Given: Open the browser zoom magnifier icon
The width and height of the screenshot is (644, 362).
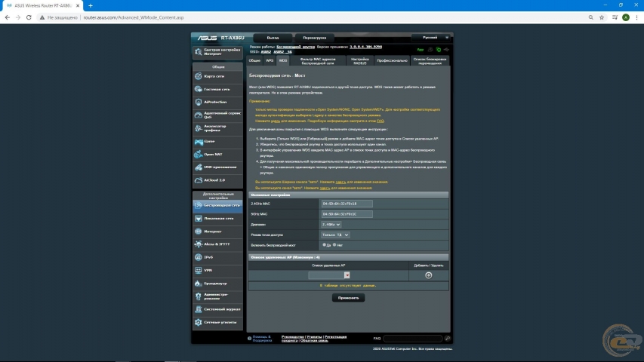Looking at the screenshot, I should [590, 17].
